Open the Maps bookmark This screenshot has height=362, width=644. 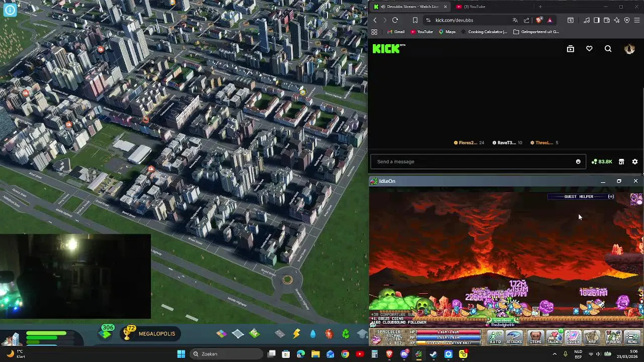[x=447, y=32]
